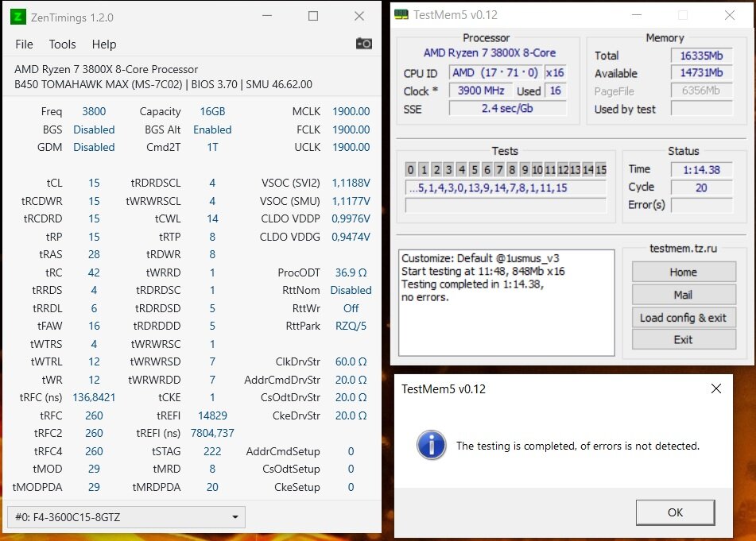Click the blue info icon in the dialog
The width and height of the screenshot is (756, 541).
pyautogui.click(x=431, y=445)
